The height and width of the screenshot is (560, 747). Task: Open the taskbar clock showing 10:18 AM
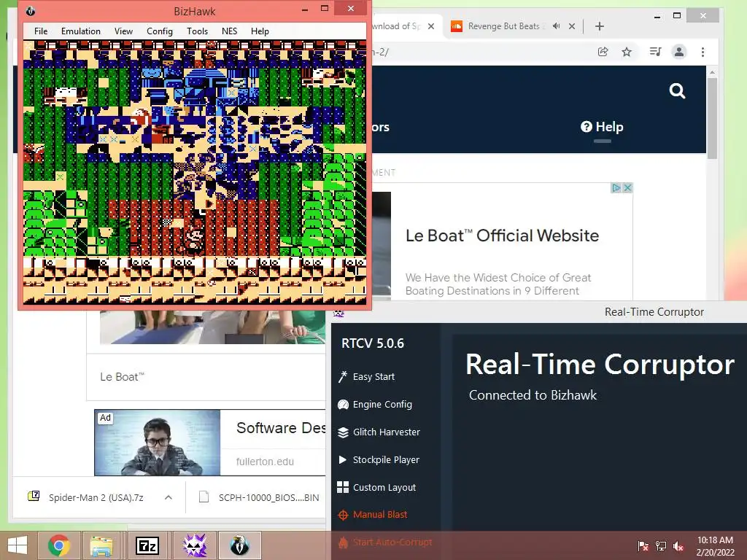[x=715, y=545]
